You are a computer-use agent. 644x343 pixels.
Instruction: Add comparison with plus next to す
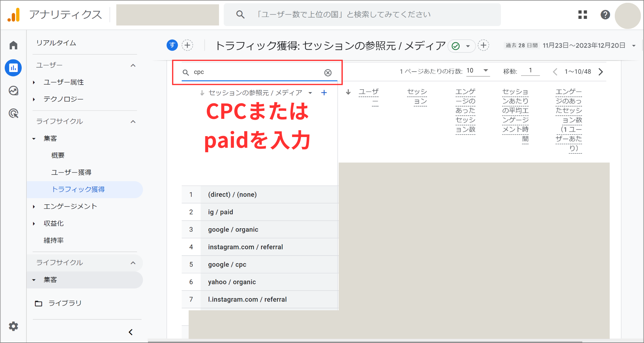point(187,45)
